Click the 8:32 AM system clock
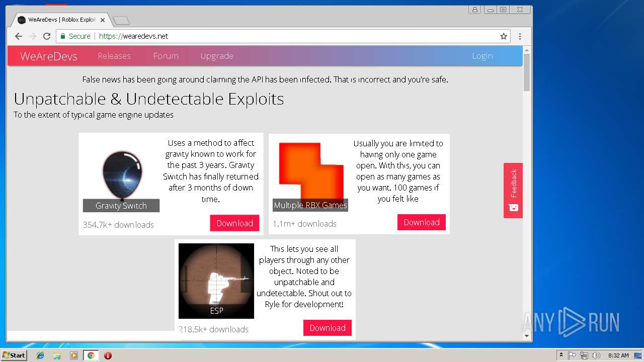 [x=618, y=355]
